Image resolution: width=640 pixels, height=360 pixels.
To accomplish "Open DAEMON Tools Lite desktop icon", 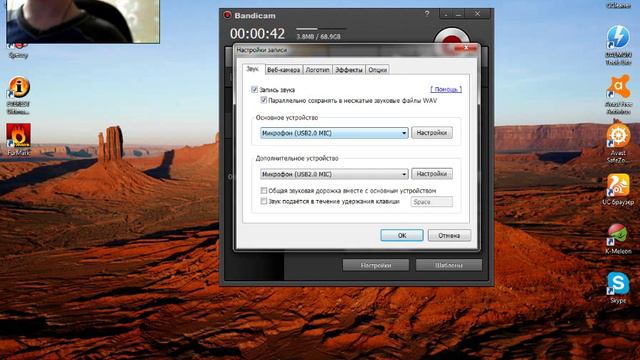I will (618, 45).
